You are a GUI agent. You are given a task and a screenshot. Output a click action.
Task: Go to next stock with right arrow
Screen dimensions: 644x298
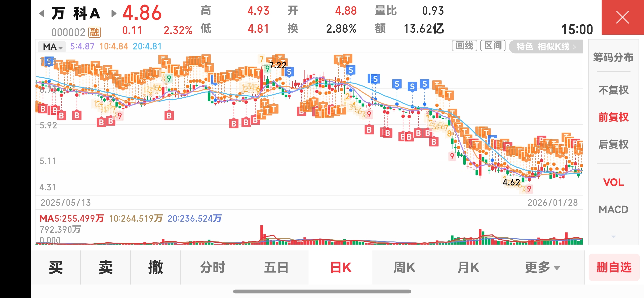[x=114, y=13]
